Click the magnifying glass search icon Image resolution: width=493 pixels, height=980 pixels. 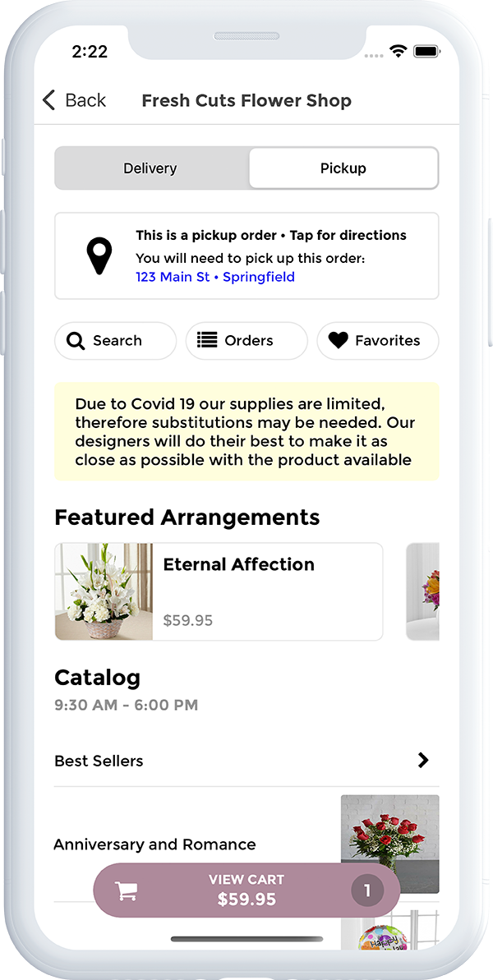(x=76, y=341)
